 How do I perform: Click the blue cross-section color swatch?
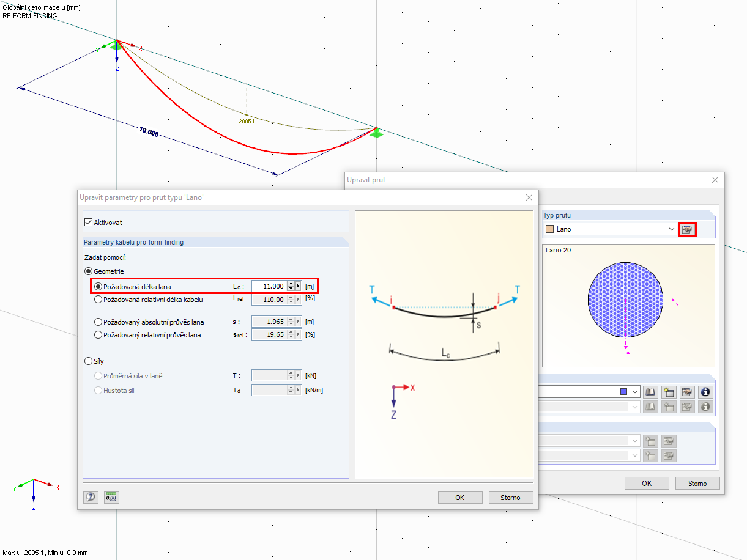(x=624, y=391)
